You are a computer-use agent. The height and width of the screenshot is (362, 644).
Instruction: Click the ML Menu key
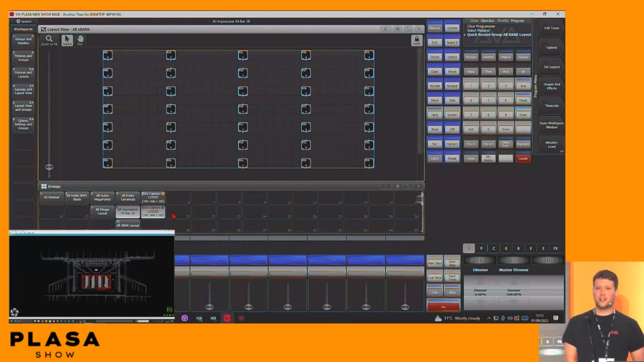488,158
